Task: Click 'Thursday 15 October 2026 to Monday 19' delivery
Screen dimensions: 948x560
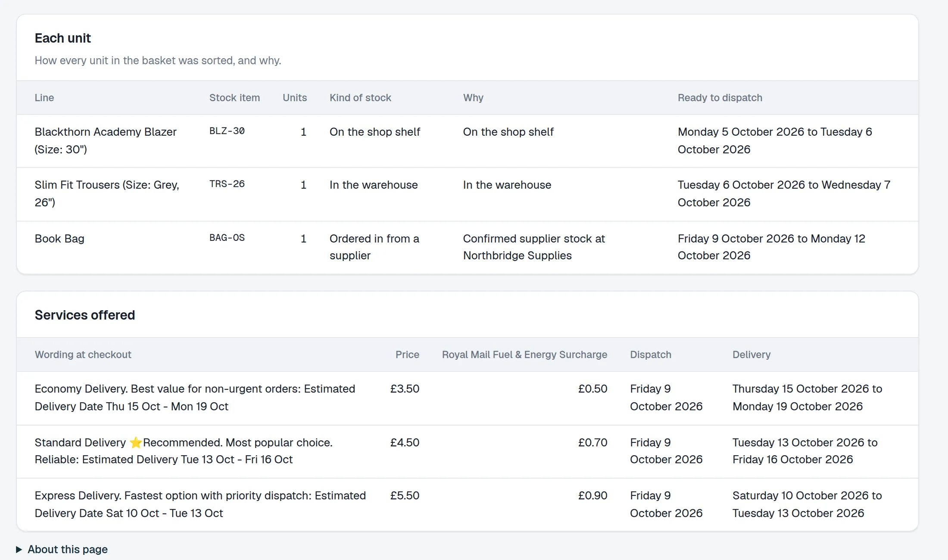Action: click(x=807, y=397)
